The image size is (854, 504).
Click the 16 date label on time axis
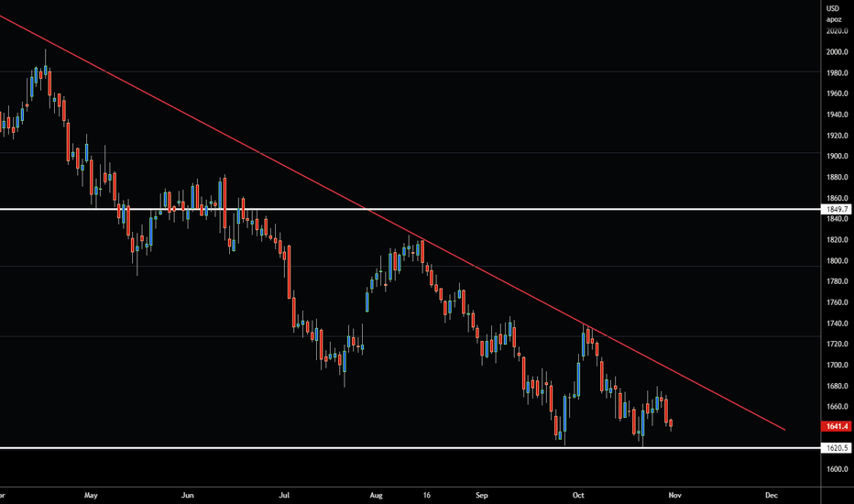pos(426,495)
